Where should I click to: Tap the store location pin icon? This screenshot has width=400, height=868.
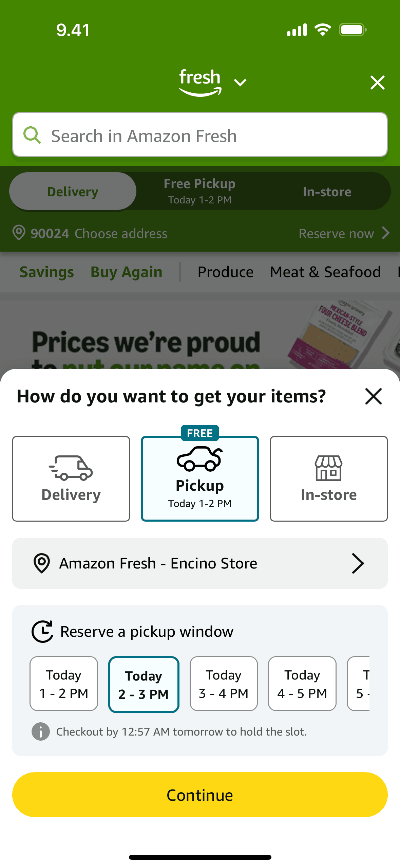click(42, 563)
